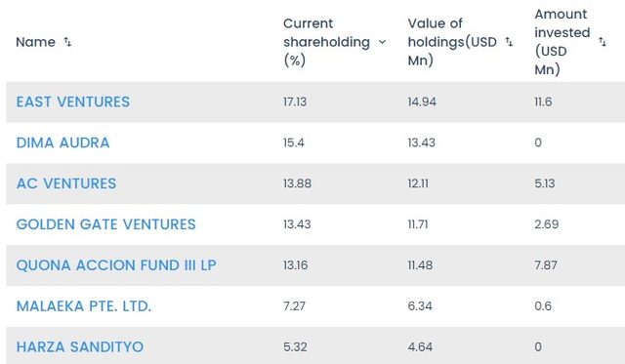
Task: Open QUONA ACCION FUND III LP link
Action: pyautogui.click(x=116, y=265)
